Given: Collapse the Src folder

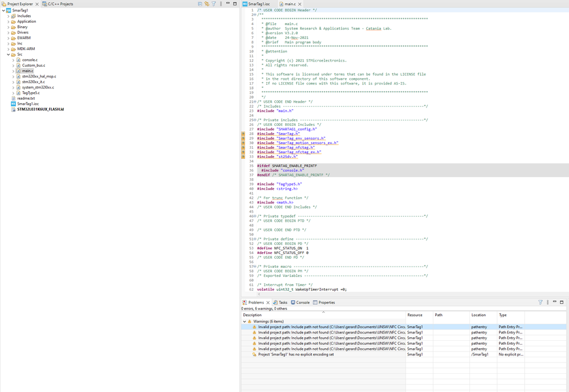Looking at the screenshot, I should tap(8, 55).
